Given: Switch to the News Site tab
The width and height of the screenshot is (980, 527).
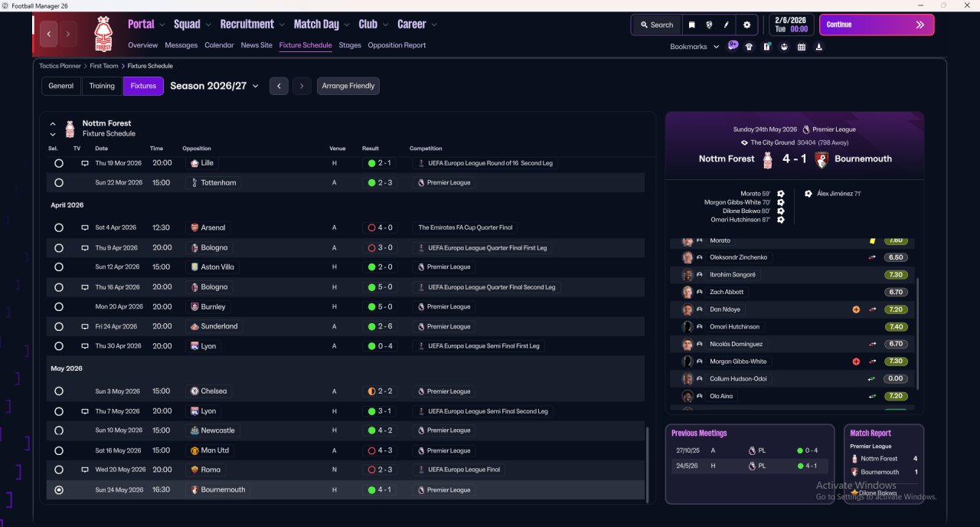Looking at the screenshot, I should click(256, 45).
